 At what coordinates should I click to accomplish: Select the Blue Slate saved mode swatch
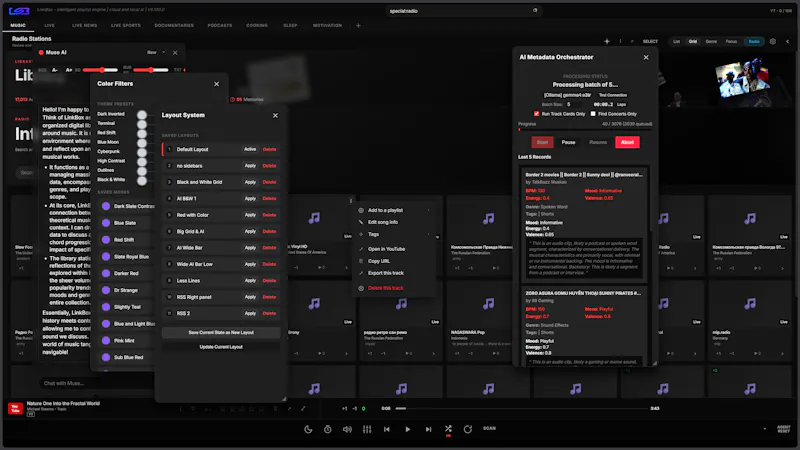click(x=106, y=223)
